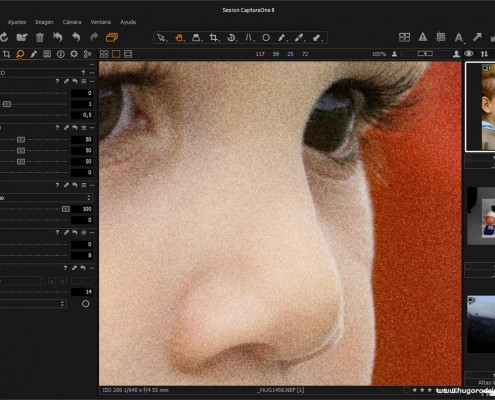Open the dropdown beside the circle icon
This screenshot has height=400, width=495.
pos(33,304)
